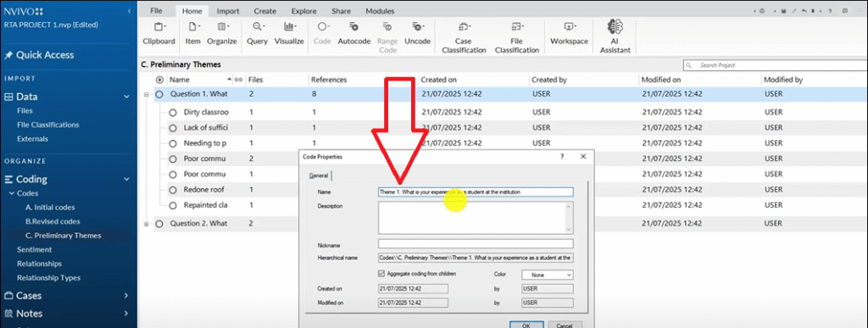Click the plus icon in list header
This screenshot has height=328, width=868.
pos(160,80)
